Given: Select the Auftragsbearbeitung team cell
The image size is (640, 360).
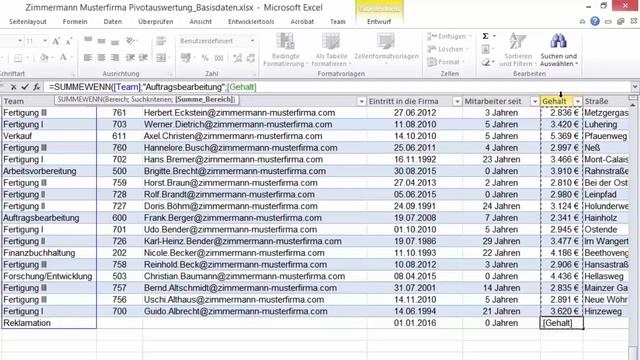Looking at the screenshot, I should (x=49, y=218).
